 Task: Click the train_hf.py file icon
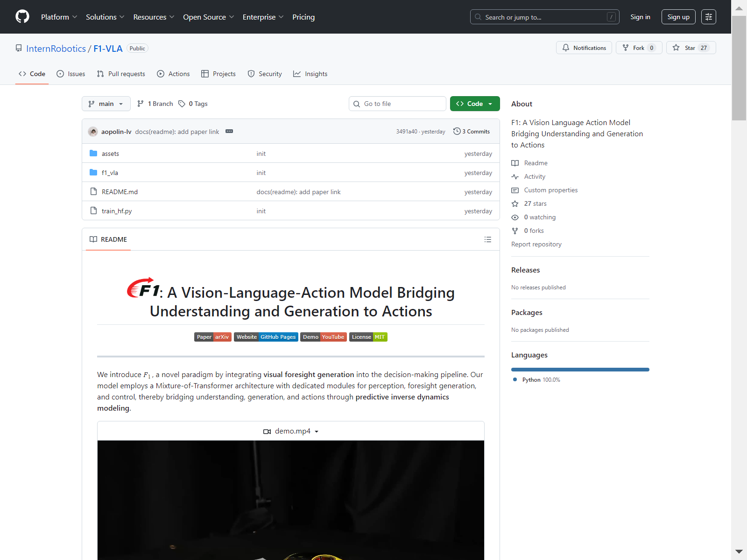tap(93, 211)
